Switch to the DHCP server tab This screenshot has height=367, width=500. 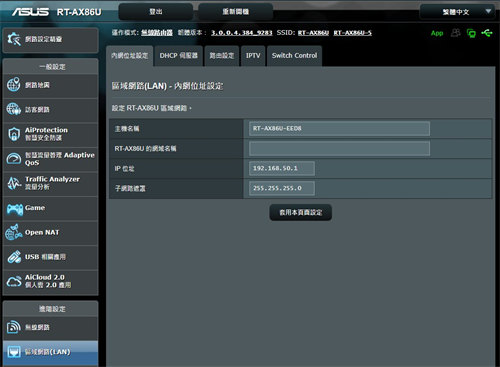179,56
